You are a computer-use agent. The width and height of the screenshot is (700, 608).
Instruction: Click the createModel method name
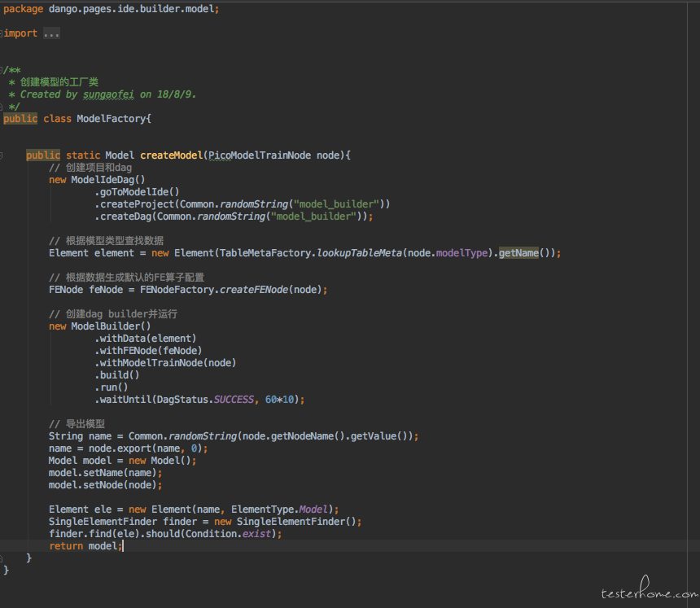point(172,155)
